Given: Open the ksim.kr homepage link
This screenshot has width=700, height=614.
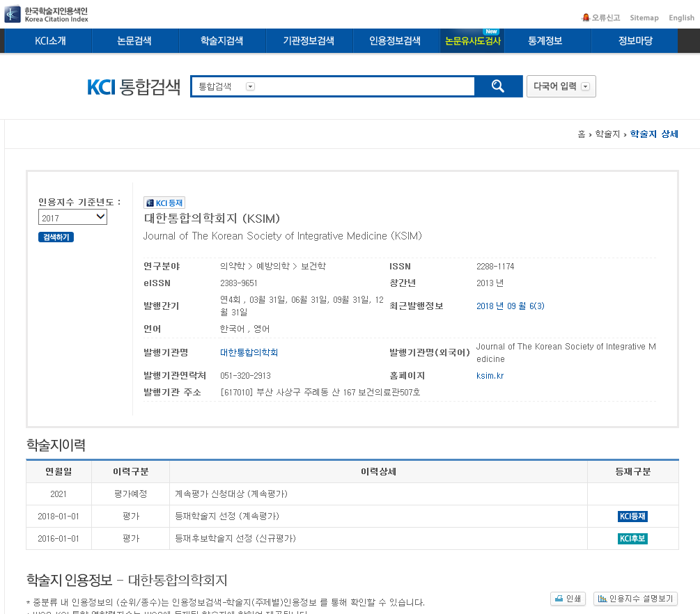Looking at the screenshot, I should pos(490,376).
